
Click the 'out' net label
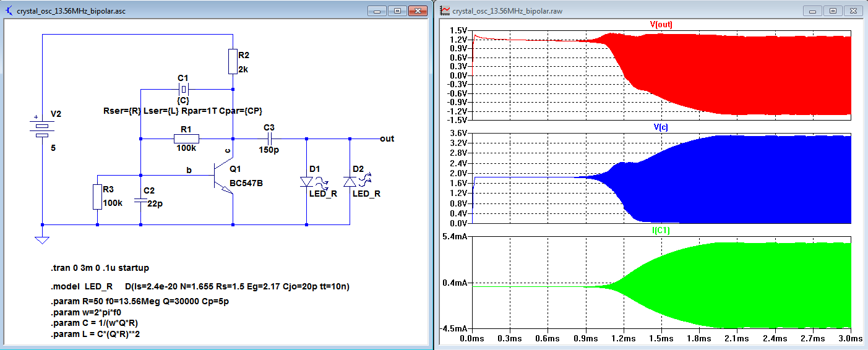coord(387,139)
